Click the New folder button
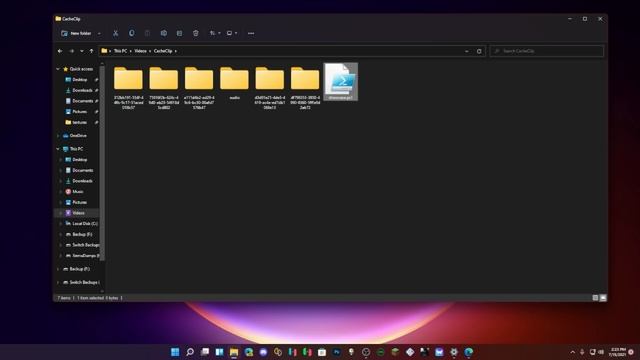Screen dimensions: 640x360 (76, 33)
